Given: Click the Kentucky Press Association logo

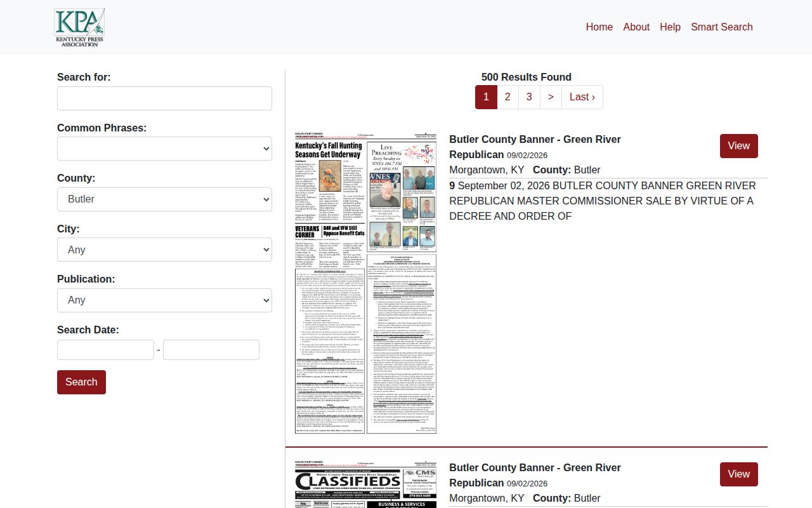Looking at the screenshot, I should [79, 27].
